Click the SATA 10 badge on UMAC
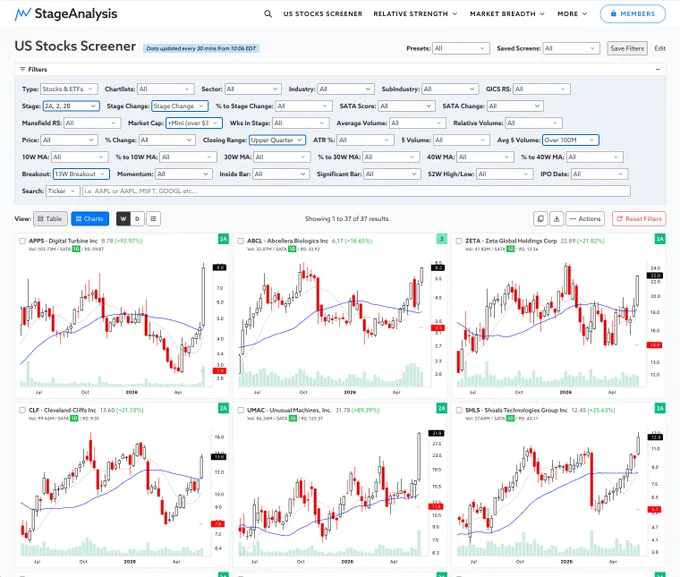Screen dimensions: 680x577 click(293, 418)
